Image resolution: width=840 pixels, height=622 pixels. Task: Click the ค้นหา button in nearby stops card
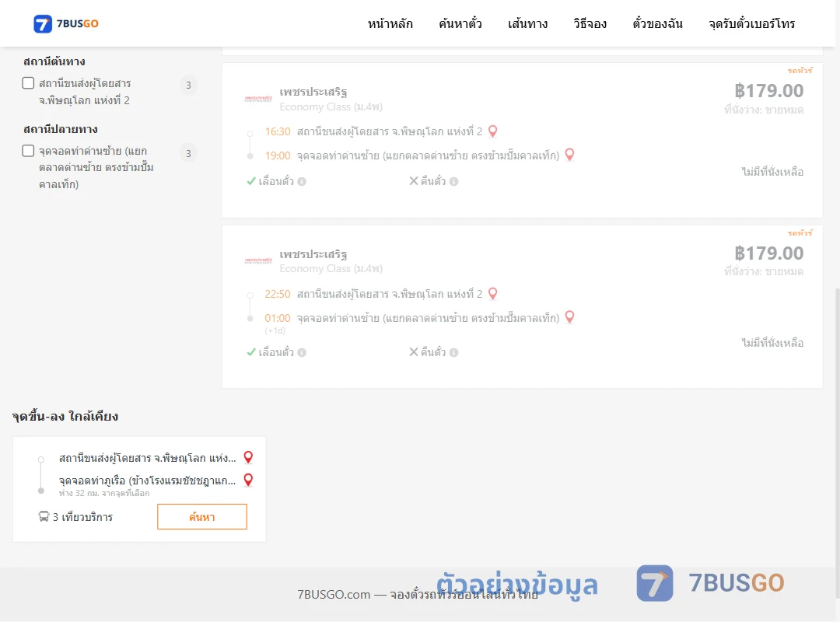[202, 516]
